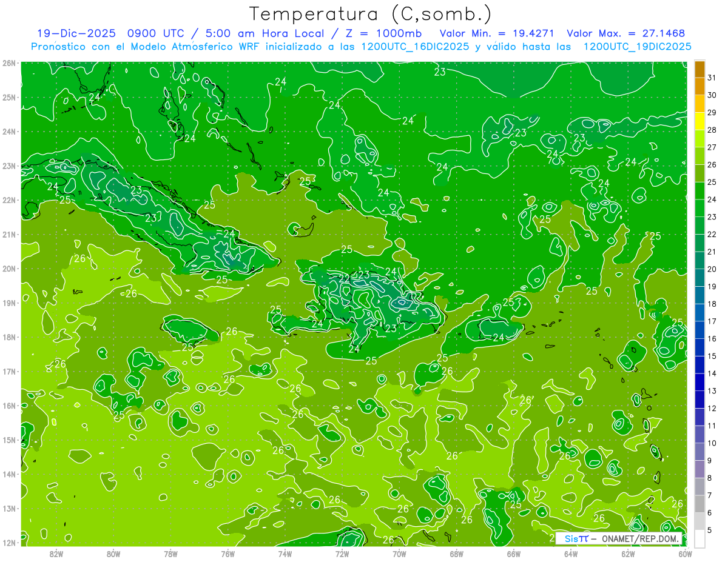Click the color scale value 5

tap(710, 530)
